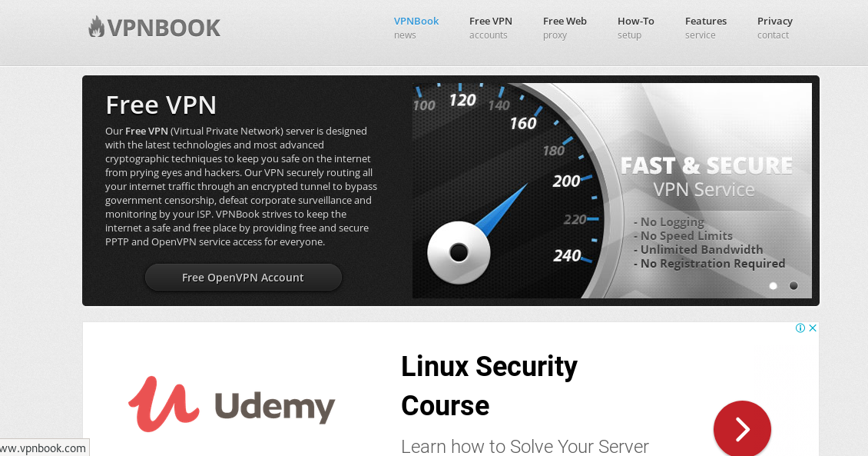
Task: Select the first white slider dot
Action: click(x=774, y=286)
